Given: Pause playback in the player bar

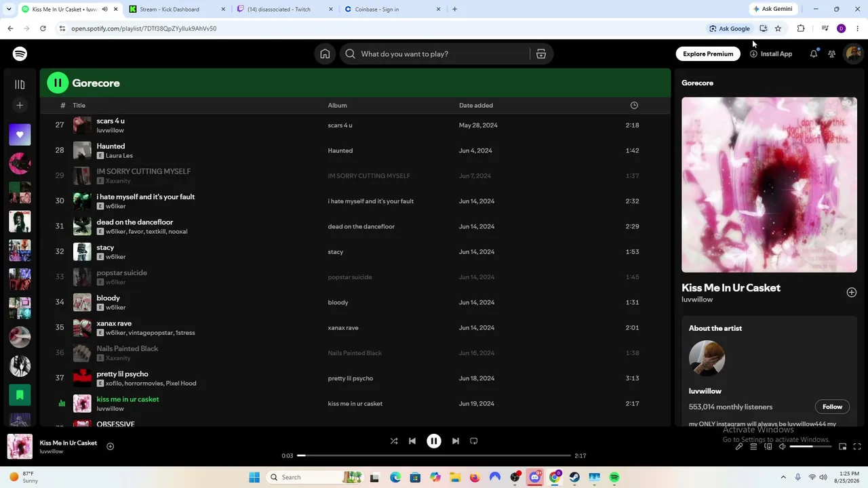Looking at the screenshot, I should tap(434, 441).
